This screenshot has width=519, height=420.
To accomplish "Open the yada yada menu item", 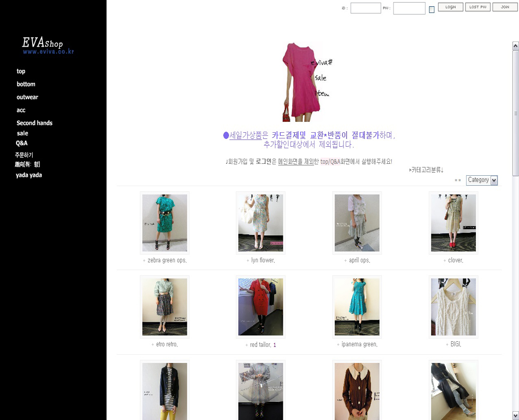I will tap(29, 175).
